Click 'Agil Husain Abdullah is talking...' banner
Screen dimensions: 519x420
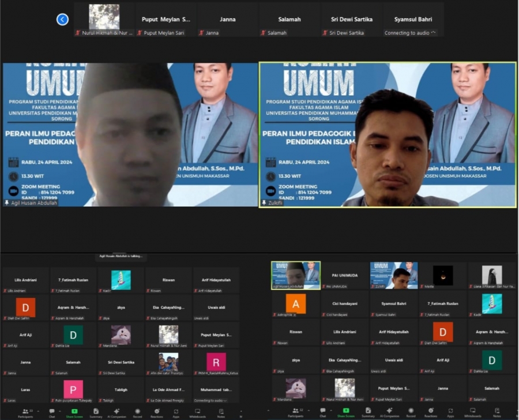coord(121,256)
